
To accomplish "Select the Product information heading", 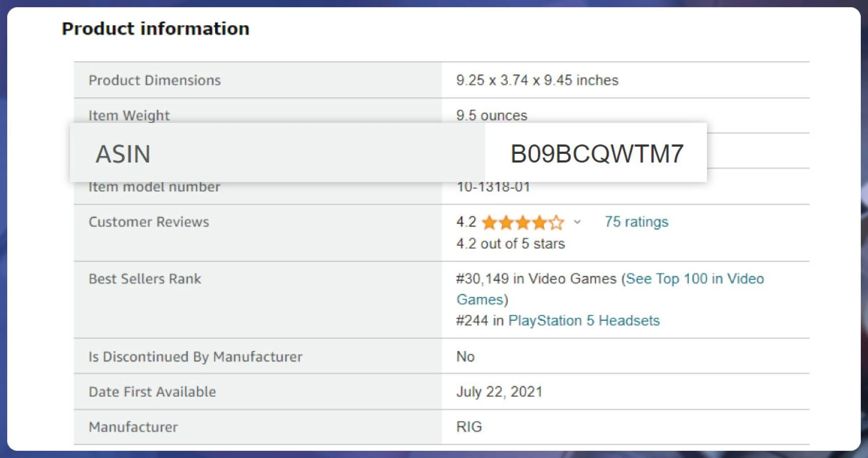I will point(156,29).
